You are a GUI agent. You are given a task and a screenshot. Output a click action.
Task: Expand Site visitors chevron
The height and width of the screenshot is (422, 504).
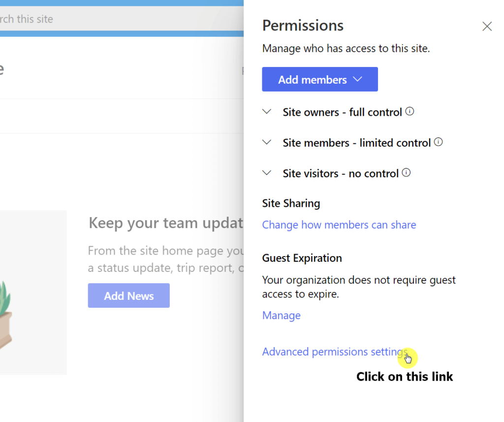[x=267, y=173]
